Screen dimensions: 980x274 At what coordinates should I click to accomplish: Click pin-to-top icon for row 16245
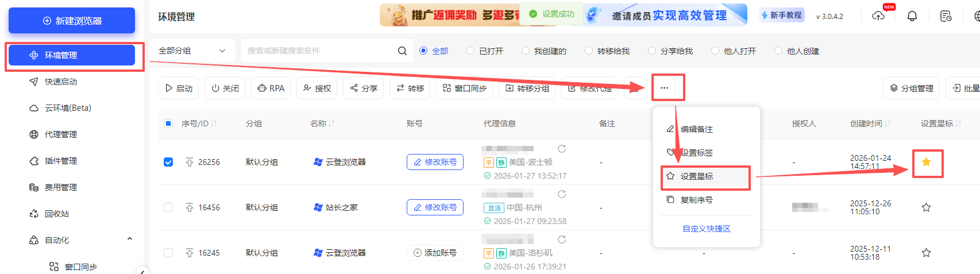[190, 253]
